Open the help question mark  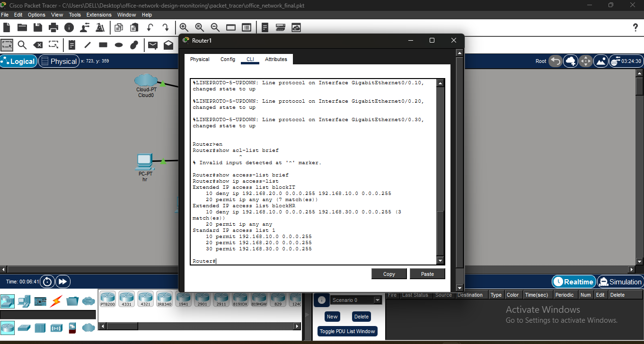(x=635, y=27)
